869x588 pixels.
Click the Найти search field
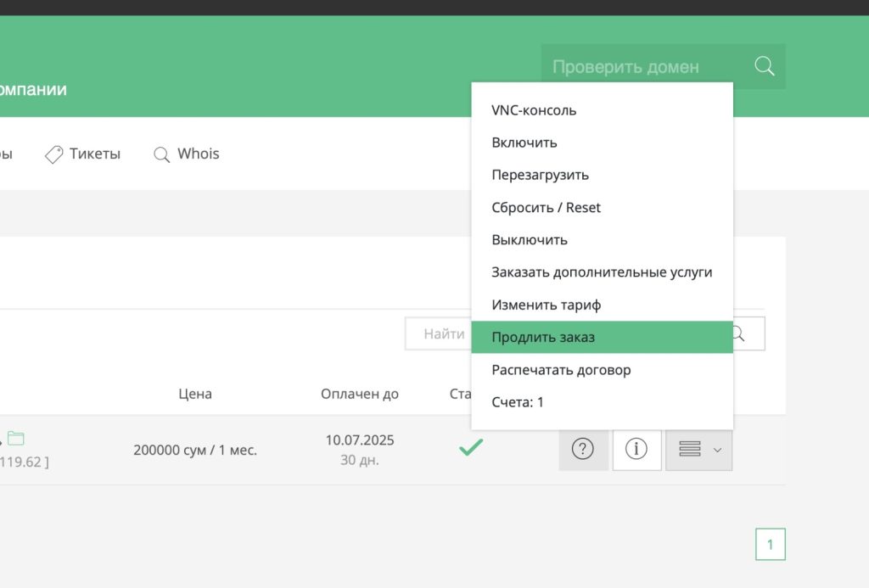(439, 333)
